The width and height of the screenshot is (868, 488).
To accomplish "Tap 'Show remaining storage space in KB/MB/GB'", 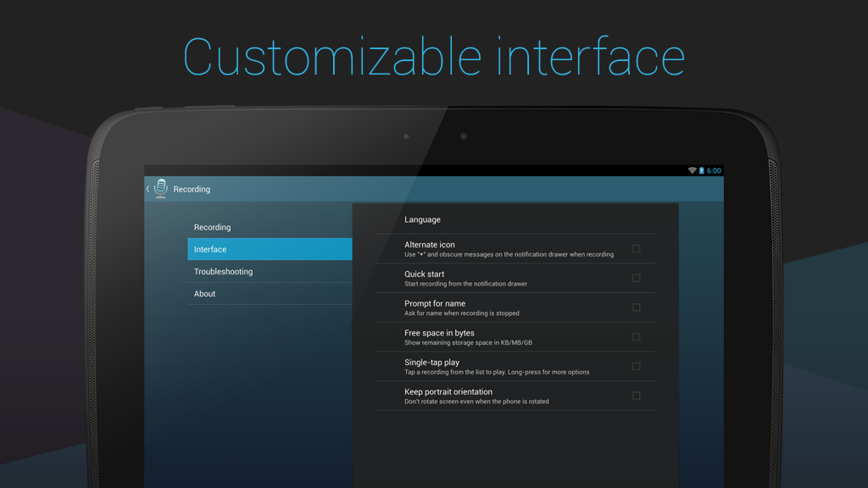I will (x=468, y=342).
